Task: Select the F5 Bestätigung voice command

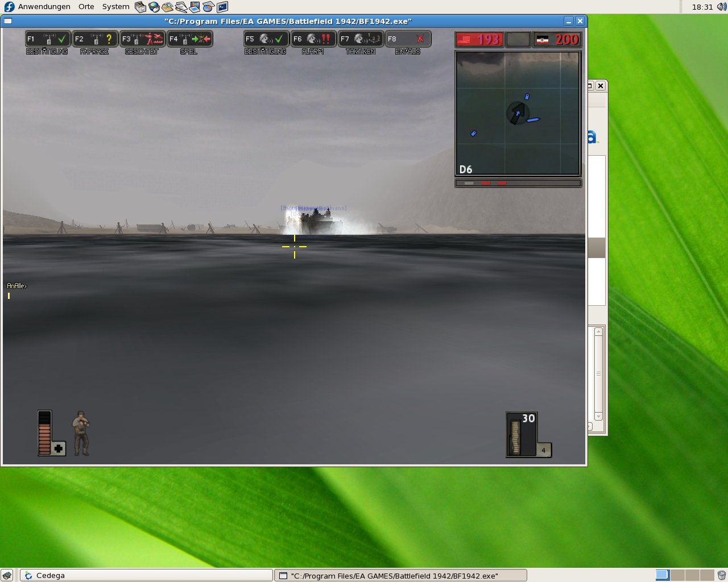Action: click(266, 39)
